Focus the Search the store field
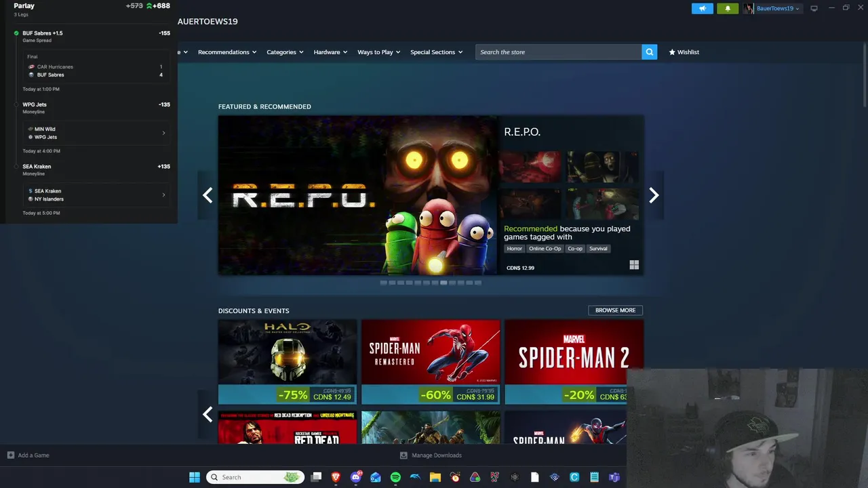This screenshot has height=488, width=868. (x=559, y=52)
